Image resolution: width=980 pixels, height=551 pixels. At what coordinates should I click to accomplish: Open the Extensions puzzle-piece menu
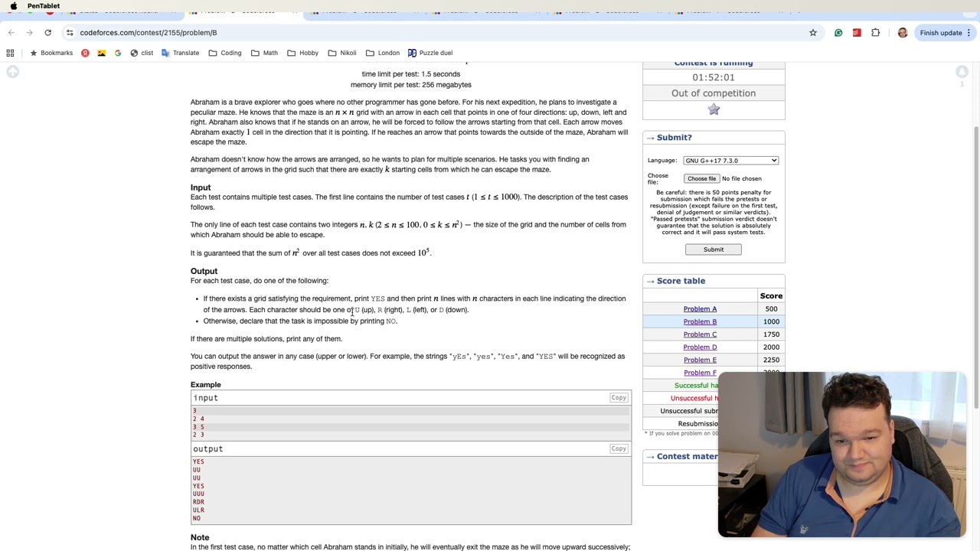pos(876,32)
